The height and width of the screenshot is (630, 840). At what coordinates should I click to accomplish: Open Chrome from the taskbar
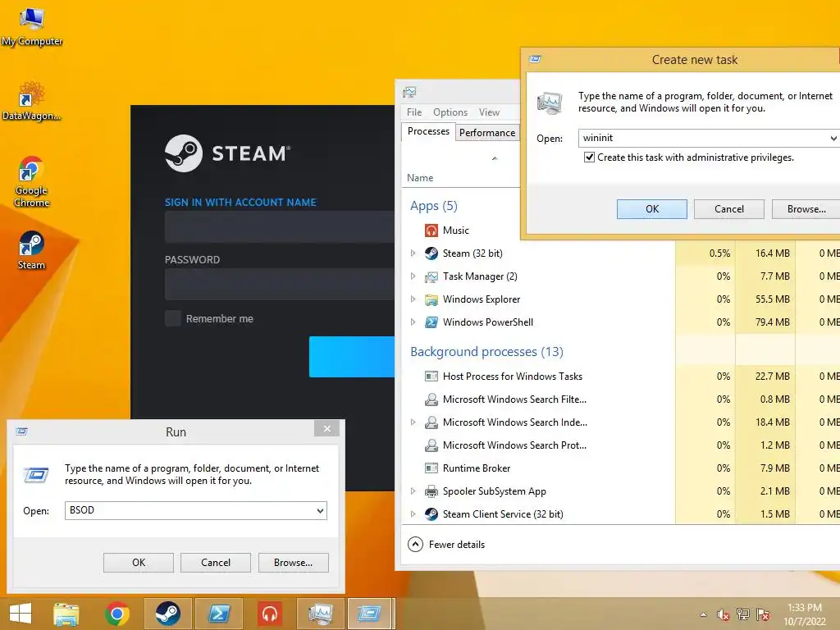point(117,614)
